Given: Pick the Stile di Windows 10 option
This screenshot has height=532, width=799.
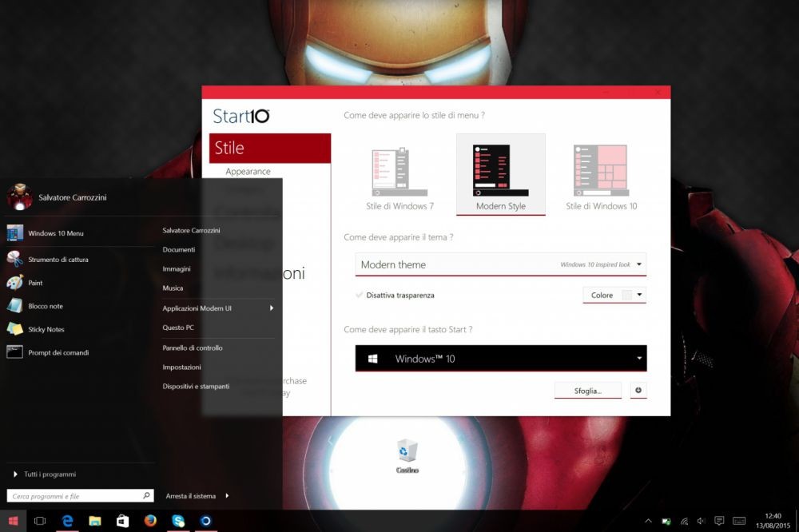Looking at the screenshot, I should tap(602, 177).
